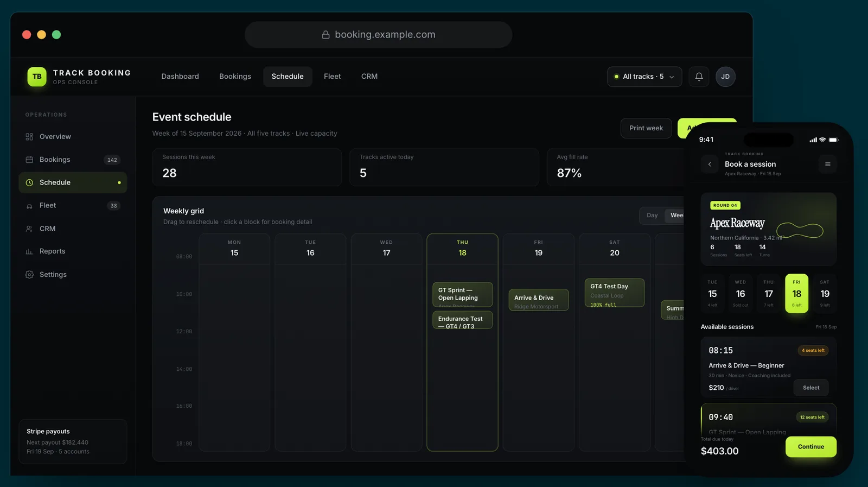Click the Overview grid icon in sidebar
Image resolution: width=868 pixels, height=487 pixels.
coord(29,137)
